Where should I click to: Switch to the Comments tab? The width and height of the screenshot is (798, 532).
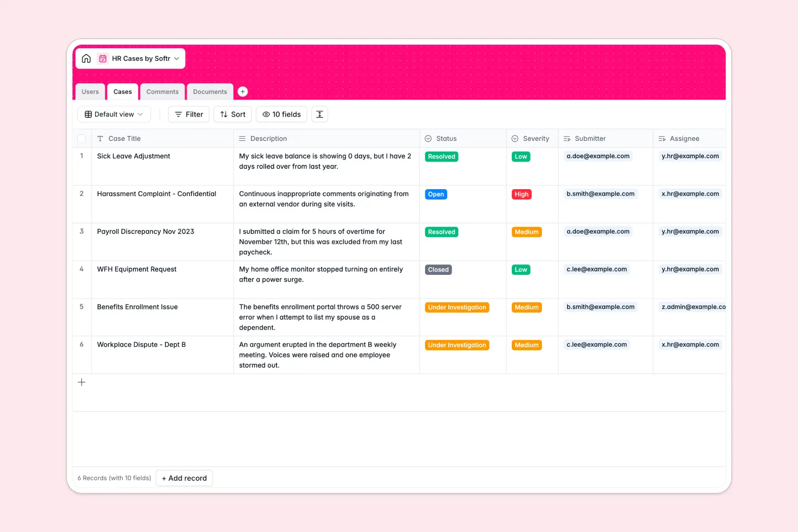tap(162, 91)
